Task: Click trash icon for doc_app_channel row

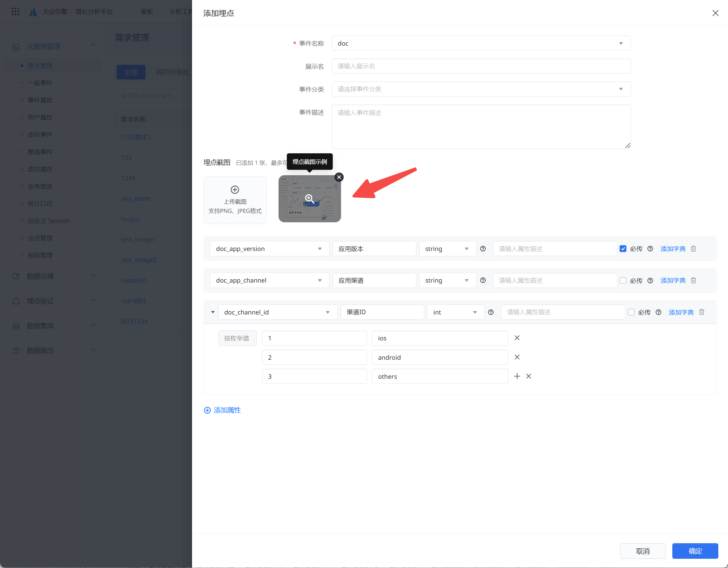Action: [x=694, y=280]
